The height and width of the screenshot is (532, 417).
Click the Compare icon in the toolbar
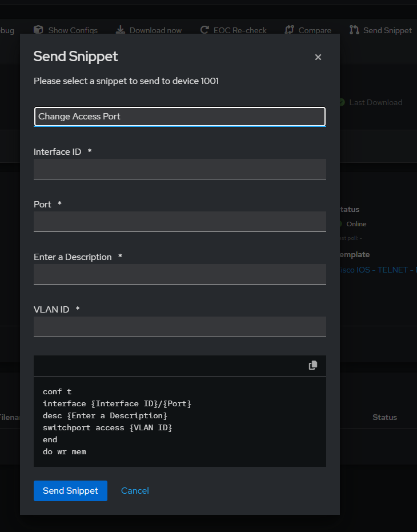[x=289, y=30]
